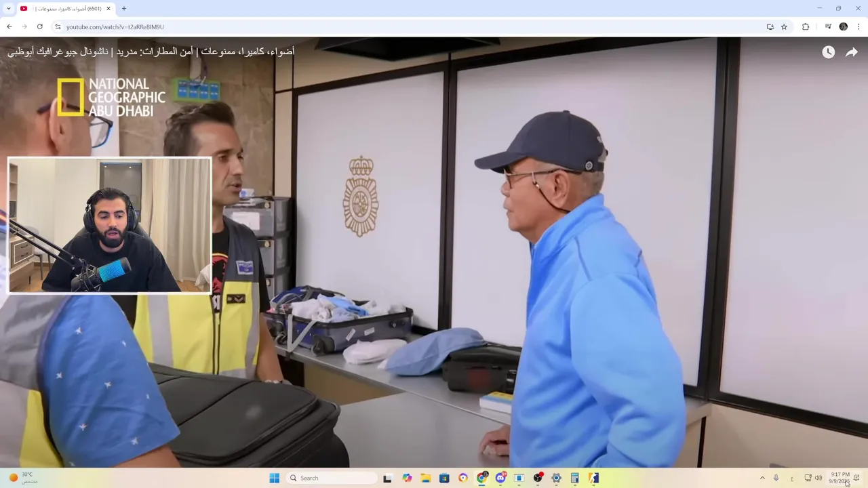
Task: Open notifications bell in tray
Action: tap(856, 478)
